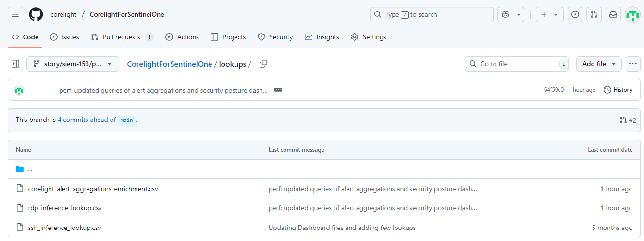Screen dimensions: 644x241
Task: Switch to the Projects tab
Action: click(x=228, y=37)
